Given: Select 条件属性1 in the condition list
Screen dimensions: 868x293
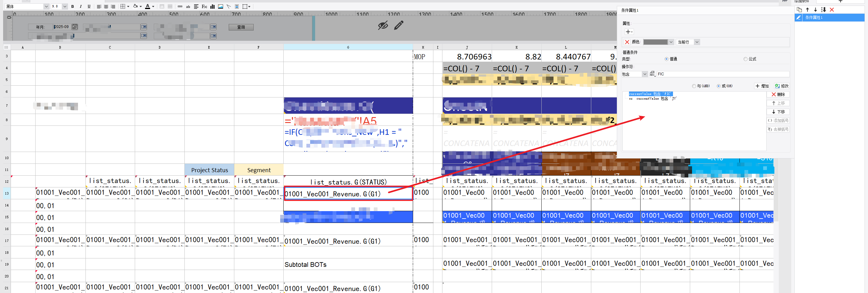Looking at the screenshot, I should tap(813, 17).
